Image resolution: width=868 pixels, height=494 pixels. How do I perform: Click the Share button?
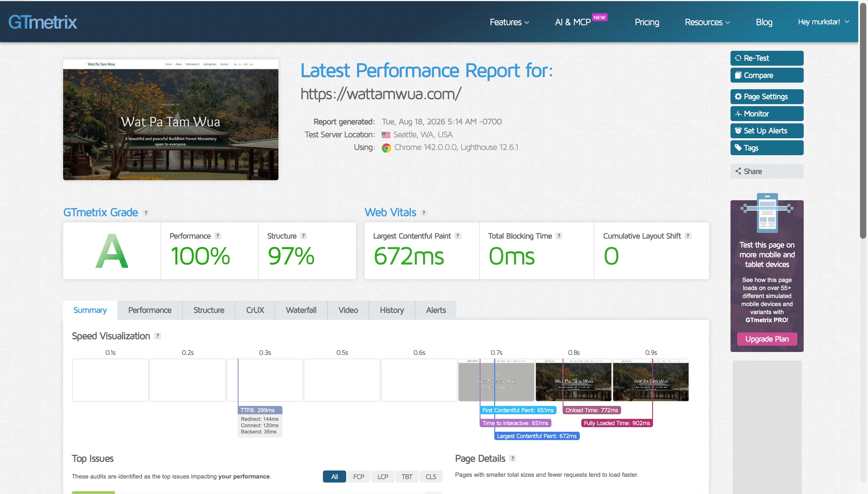767,171
